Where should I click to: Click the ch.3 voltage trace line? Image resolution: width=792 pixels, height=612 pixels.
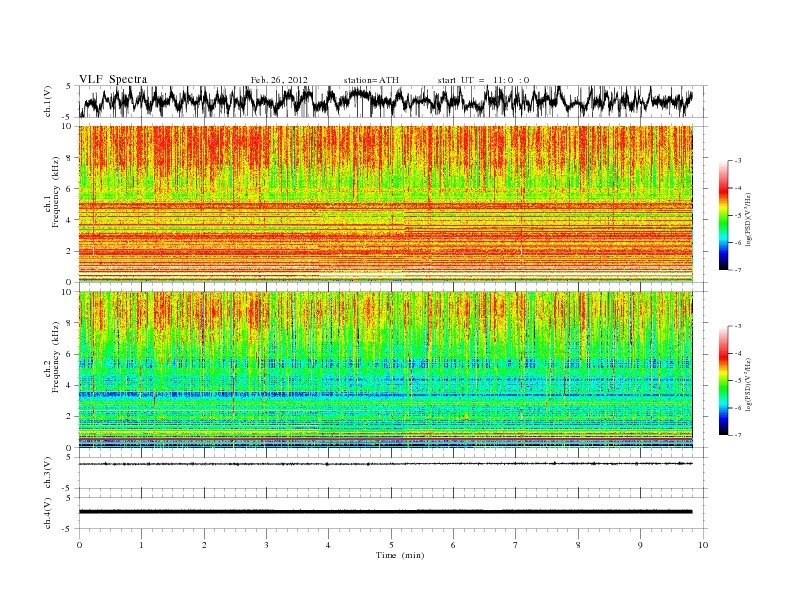coord(386,464)
